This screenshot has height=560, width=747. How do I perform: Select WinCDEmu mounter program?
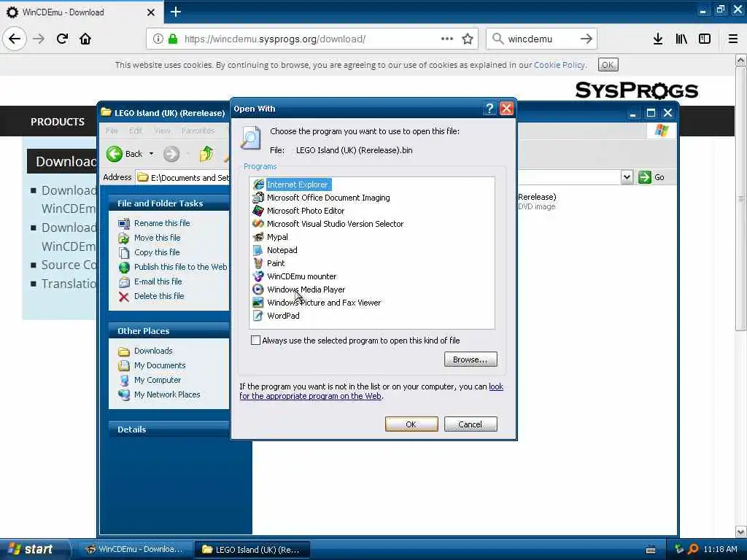[301, 276]
